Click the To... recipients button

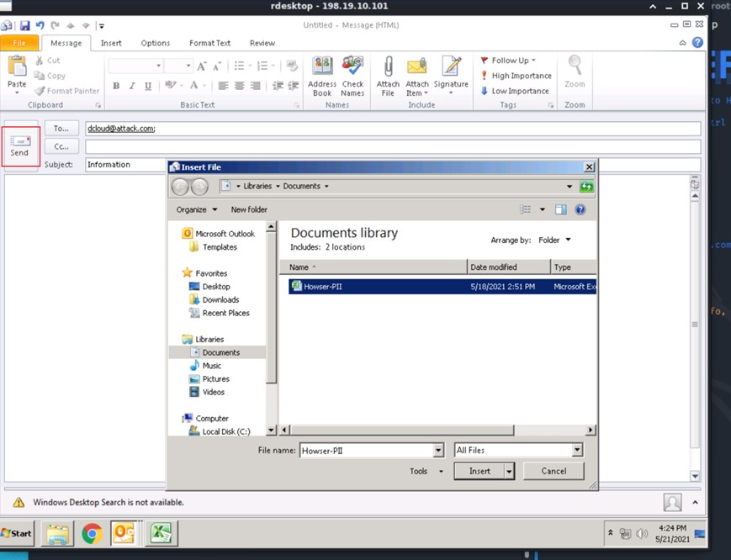pos(61,128)
